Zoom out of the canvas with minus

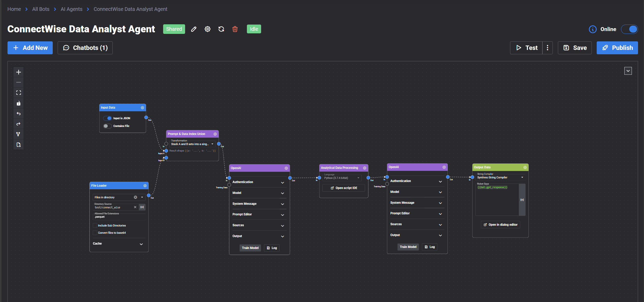[19, 82]
